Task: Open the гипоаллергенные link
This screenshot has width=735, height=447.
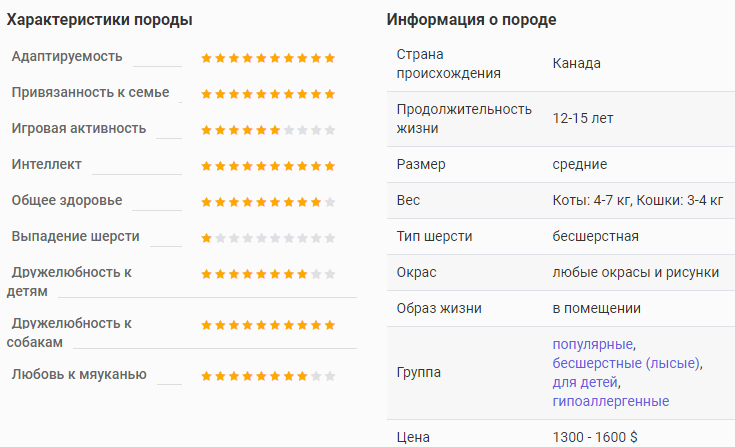Action: [611, 402]
